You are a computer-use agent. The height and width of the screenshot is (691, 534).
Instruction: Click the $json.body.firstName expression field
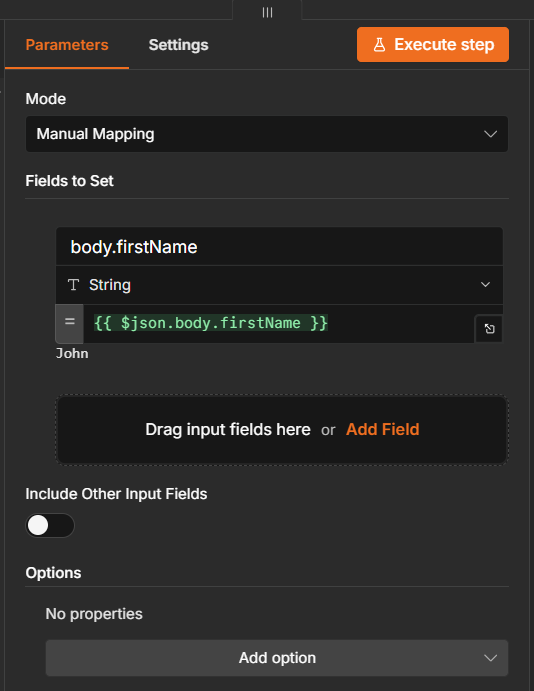coord(278,323)
